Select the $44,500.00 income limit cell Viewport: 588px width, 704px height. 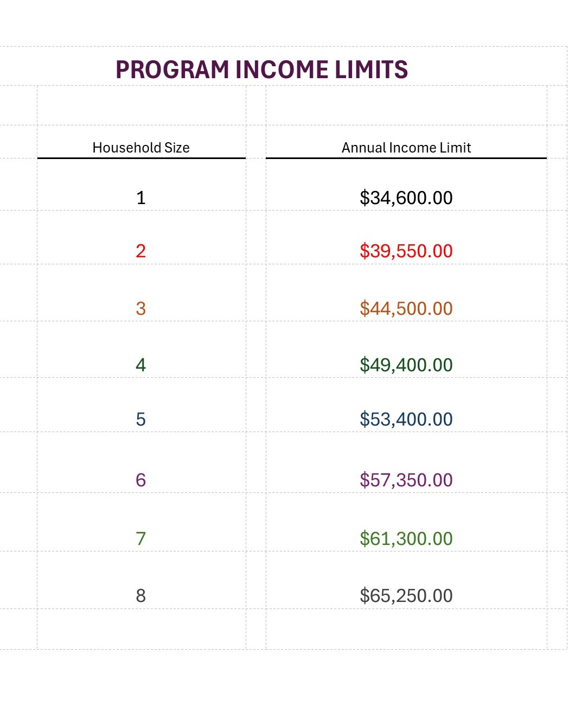pyautogui.click(x=406, y=308)
